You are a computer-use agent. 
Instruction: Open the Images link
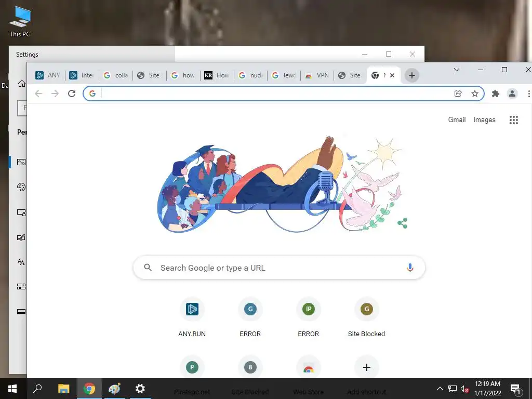click(484, 120)
